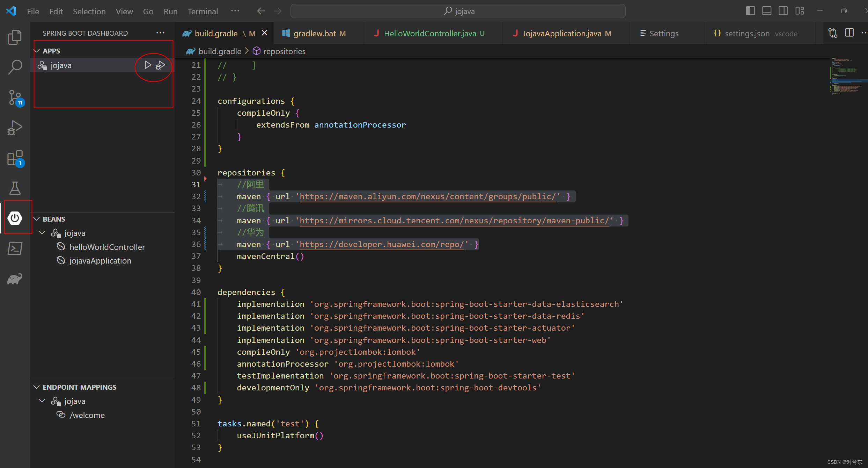Open the Selection menu
Viewport: 868px width, 468px height.
click(89, 12)
